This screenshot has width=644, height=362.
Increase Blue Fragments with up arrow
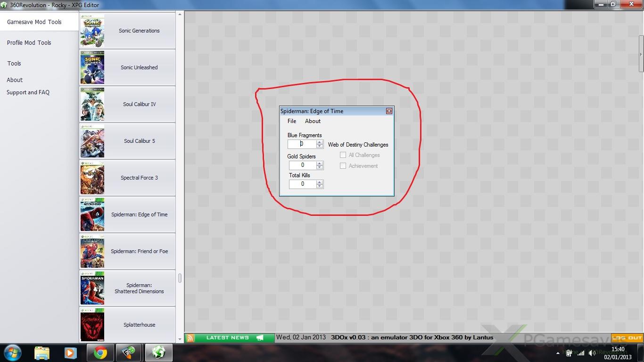coord(320,142)
